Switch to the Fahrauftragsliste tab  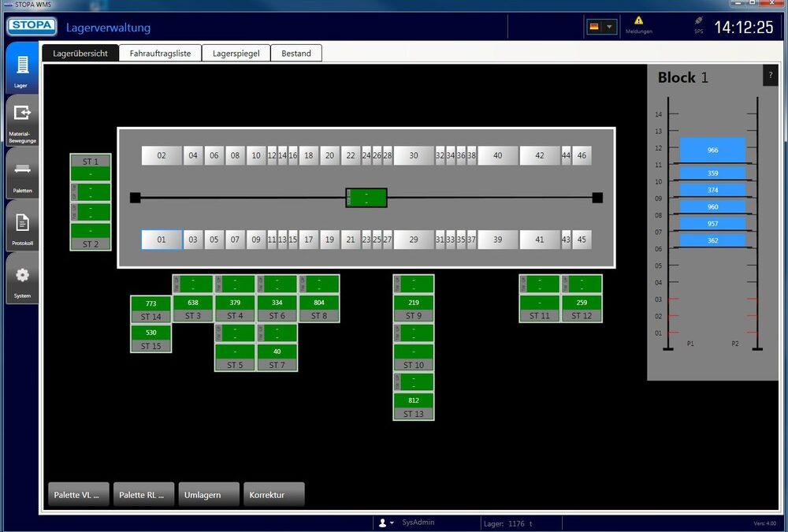point(160,54)
